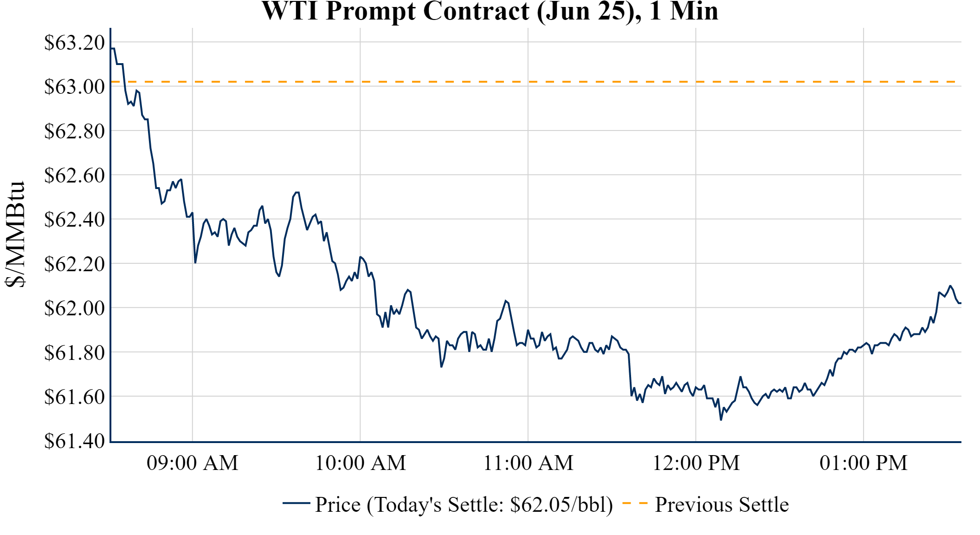The height and width of the screenshot is (535, 980).
Task: Click the chart title WTI Prompt Contract
Action: [x=490, y=11]
